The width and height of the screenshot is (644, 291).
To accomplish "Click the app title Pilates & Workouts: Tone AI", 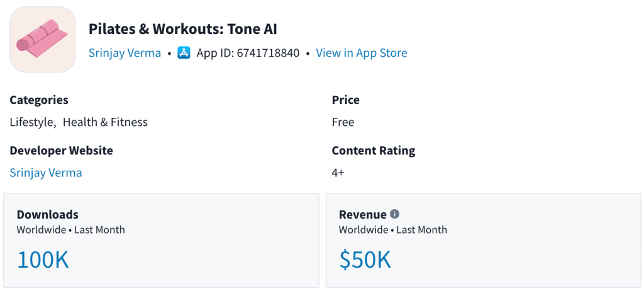I will [x=182, y=29].
